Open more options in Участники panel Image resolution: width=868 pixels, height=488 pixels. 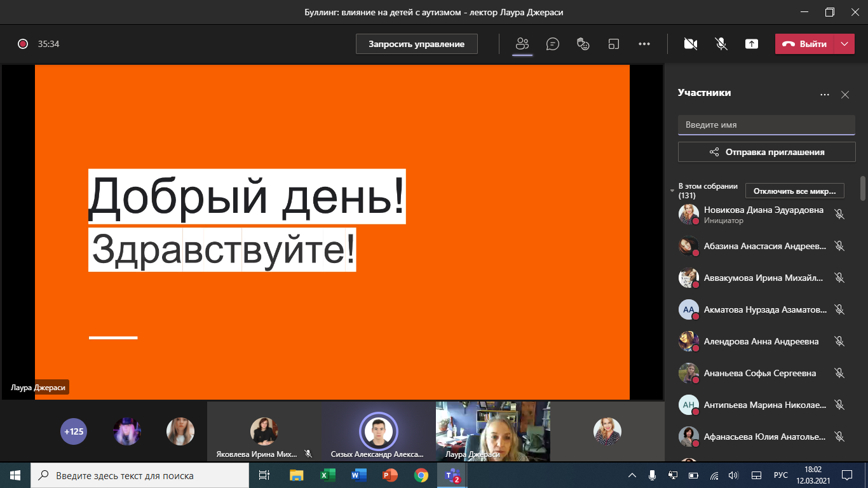pos(825,95)
